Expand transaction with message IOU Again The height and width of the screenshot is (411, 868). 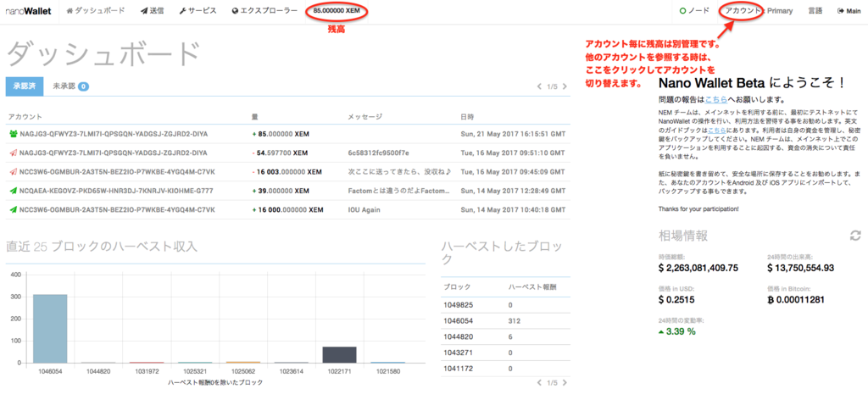point(288,209)
